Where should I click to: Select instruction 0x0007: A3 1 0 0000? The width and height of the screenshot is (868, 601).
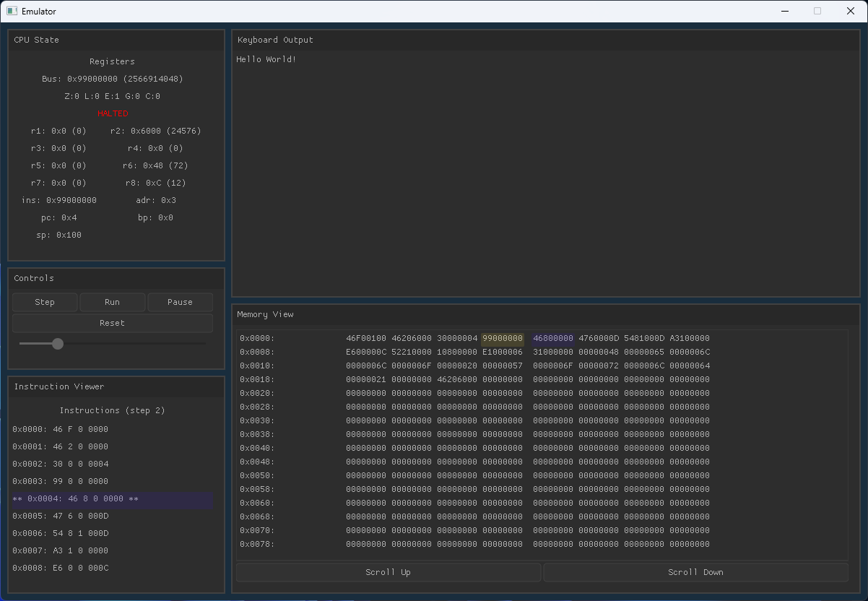pos(60,550)
